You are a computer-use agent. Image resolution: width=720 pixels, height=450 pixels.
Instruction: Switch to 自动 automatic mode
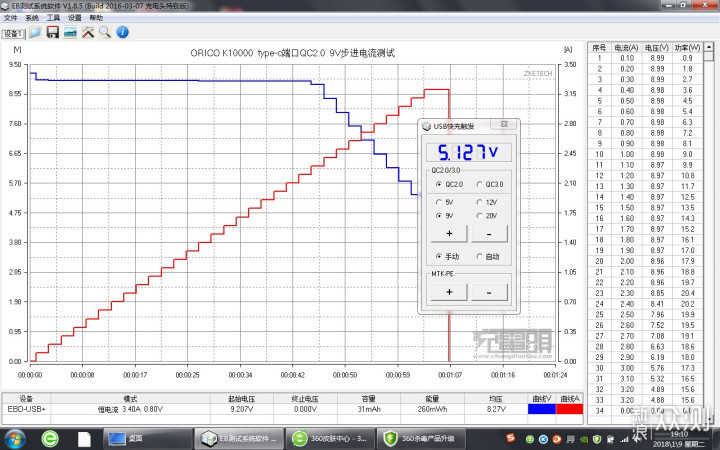(477, 256)
